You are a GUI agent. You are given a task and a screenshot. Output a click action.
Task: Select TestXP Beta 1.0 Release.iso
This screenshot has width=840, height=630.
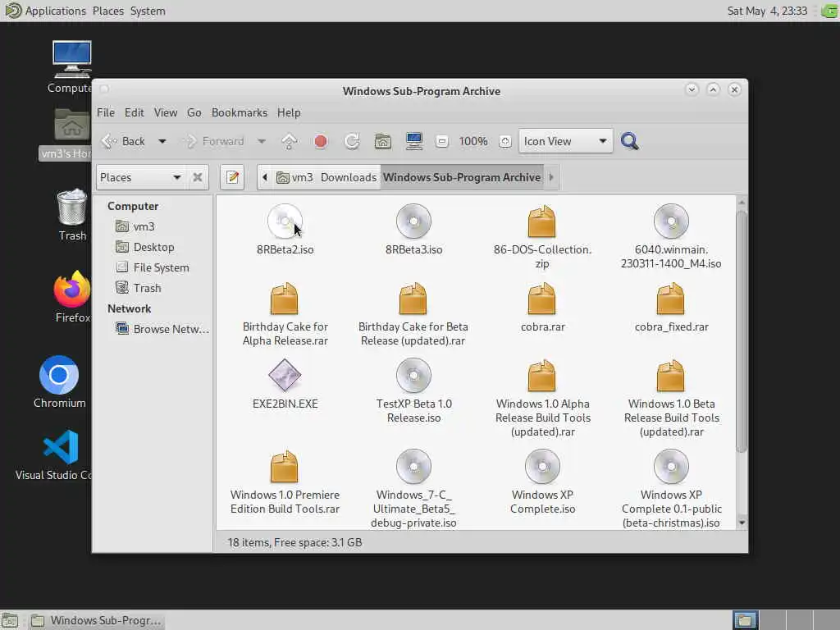coord(413,391)
